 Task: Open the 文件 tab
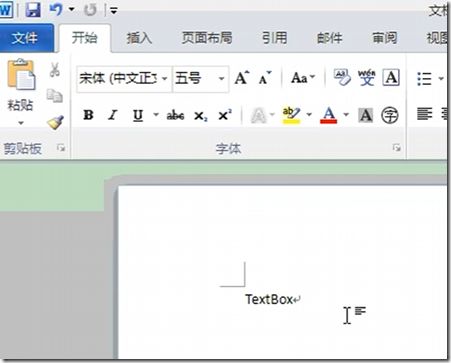click(25, 38)
